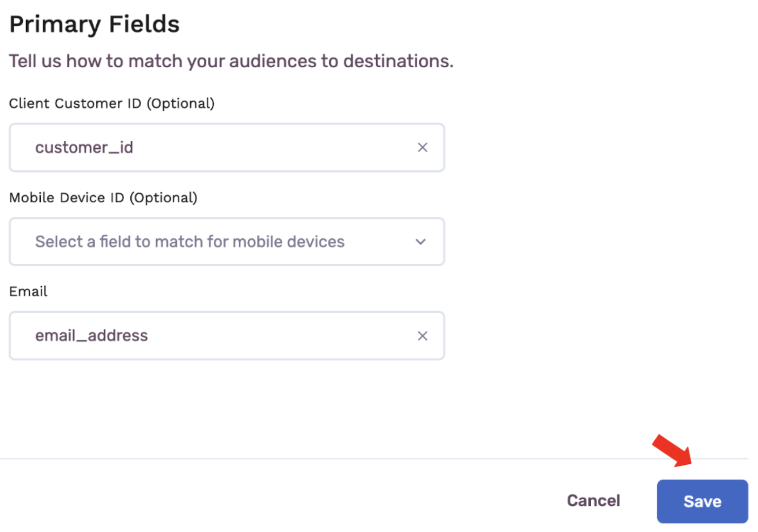Click the chevron arrow in Mobile Device dropdown

click(x=420, y=242)
